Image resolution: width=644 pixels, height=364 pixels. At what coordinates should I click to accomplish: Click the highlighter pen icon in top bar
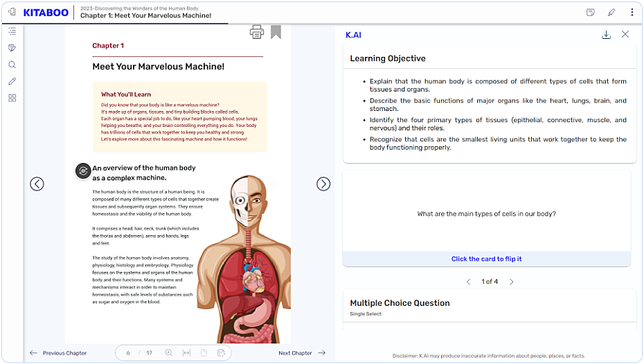611,12
